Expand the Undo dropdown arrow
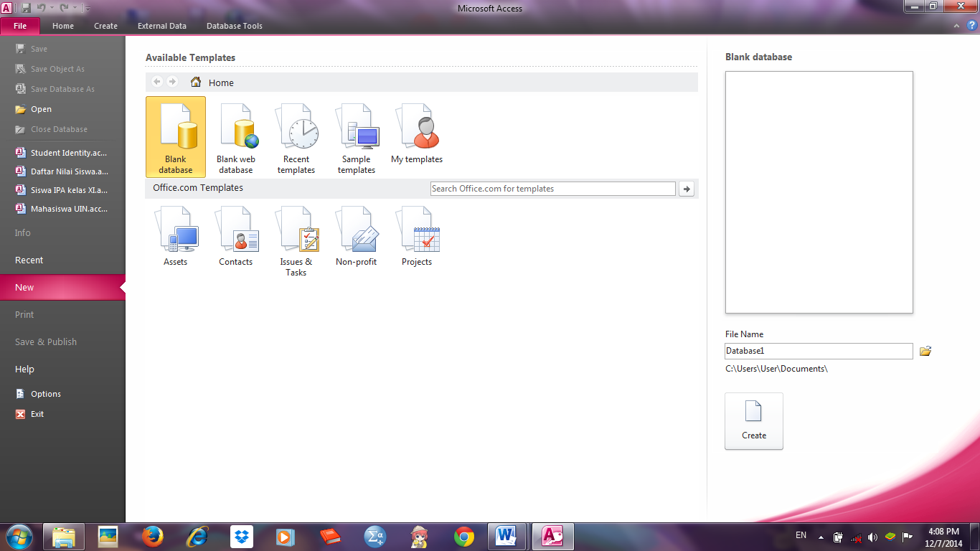The width and height of the screenshot is (980, 551). (x=52, y=9)
